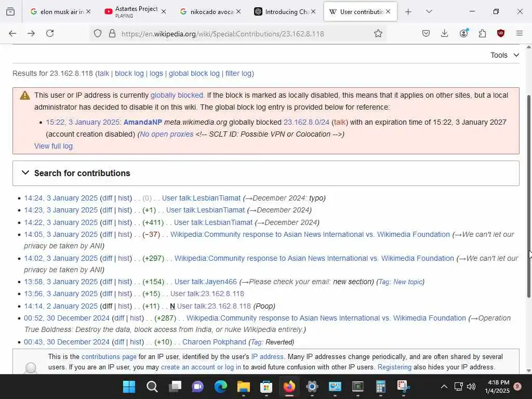Open User talk:23.162.8.118 on the Poop row
Screen dimensions: 532x399
pyautogui.click(x=214, y=306)
